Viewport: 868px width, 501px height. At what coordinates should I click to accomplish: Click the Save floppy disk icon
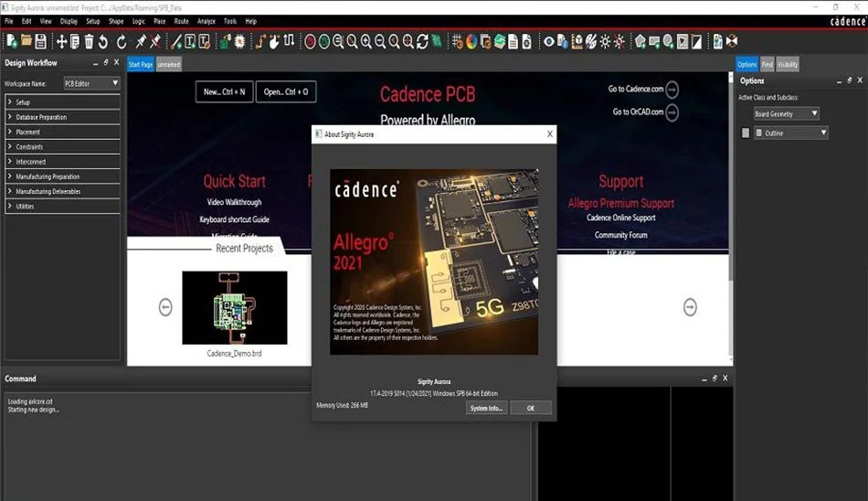(x=40, y=41)
